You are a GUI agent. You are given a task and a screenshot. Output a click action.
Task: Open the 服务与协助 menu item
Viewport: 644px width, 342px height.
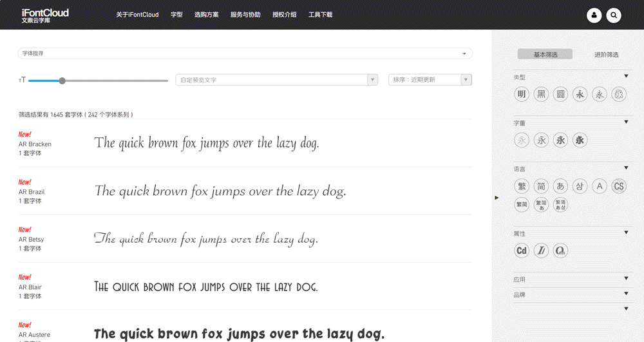coord(245,15)
